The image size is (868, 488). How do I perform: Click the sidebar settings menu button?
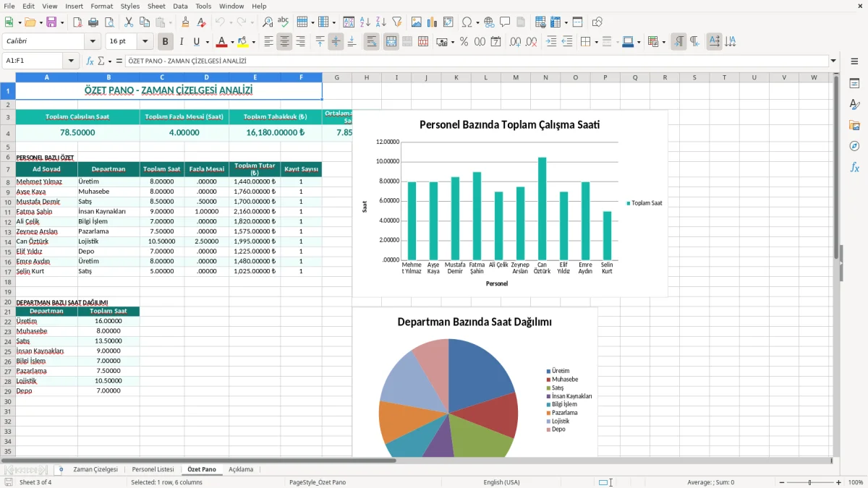pos(854,61)
